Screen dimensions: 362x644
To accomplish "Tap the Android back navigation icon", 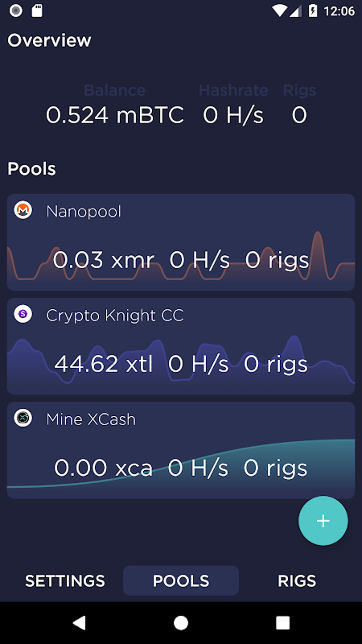I will (x=79, y=623).
